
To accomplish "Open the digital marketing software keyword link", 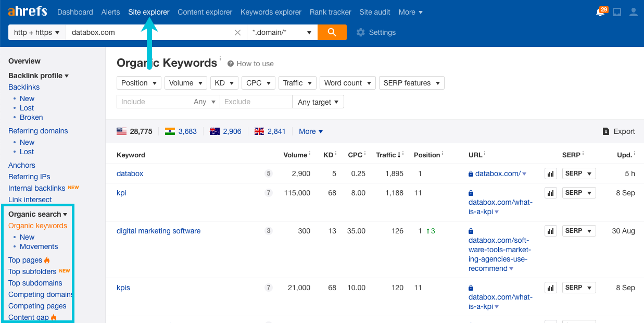I will [x=158, y=231].
